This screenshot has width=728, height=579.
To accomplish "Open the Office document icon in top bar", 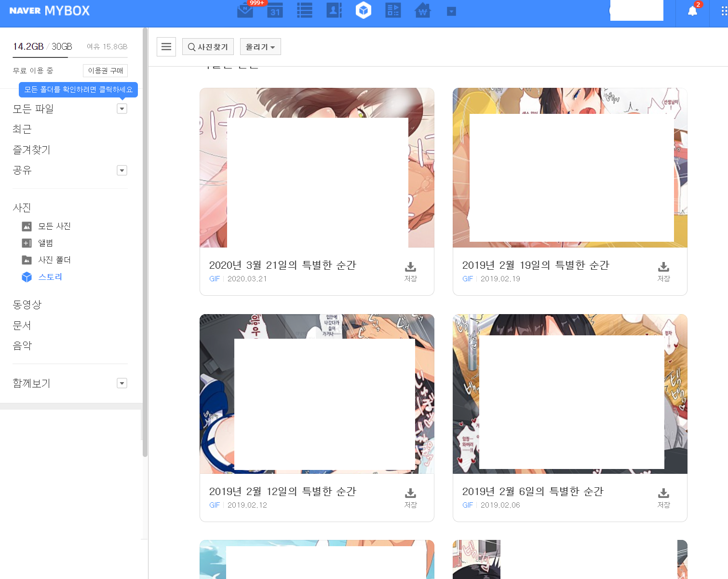I will pos(393,11).
